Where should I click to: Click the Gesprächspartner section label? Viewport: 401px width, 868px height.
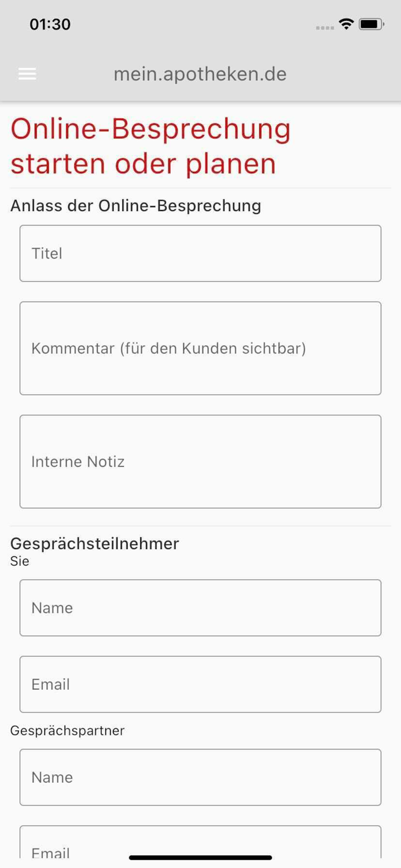[x=67, y=730]
